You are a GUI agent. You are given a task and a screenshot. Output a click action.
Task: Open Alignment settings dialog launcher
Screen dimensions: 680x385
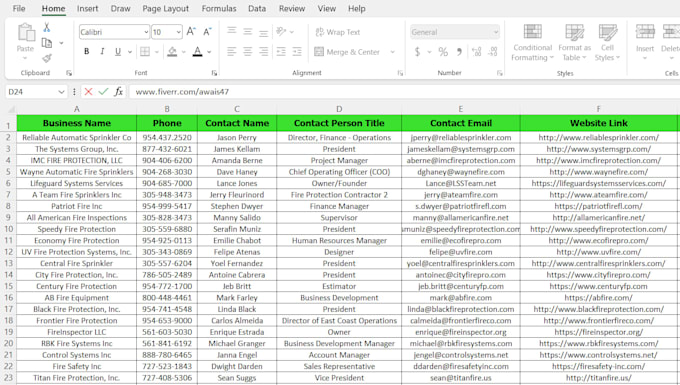[x=400, y=73]
